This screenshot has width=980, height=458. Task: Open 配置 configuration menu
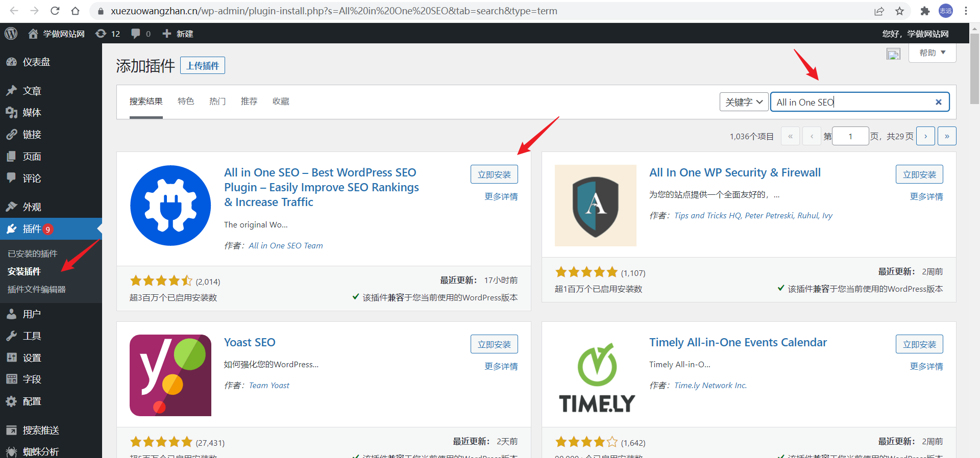click(51, 401)
